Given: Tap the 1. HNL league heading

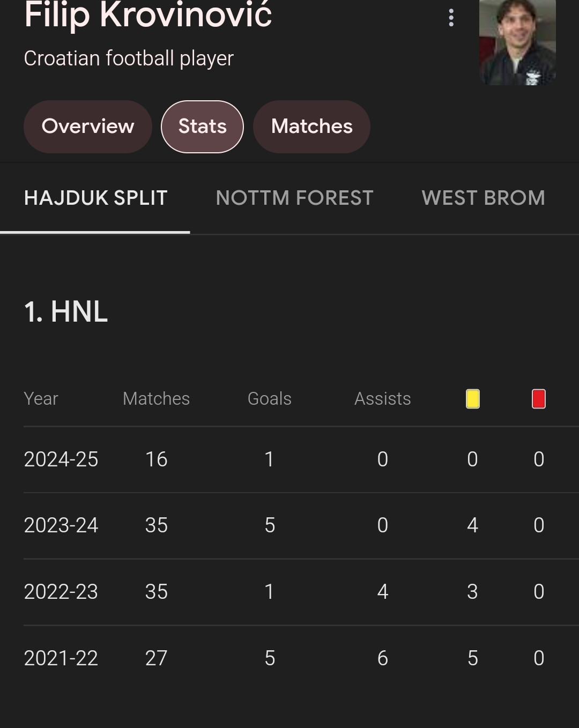Looking at the screenshot, I should (66, 312).
